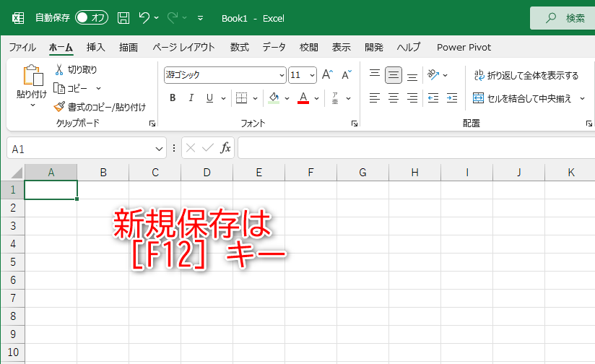Toggle bold formatting
The image size is (595, 364).
(x=173, y=98)
